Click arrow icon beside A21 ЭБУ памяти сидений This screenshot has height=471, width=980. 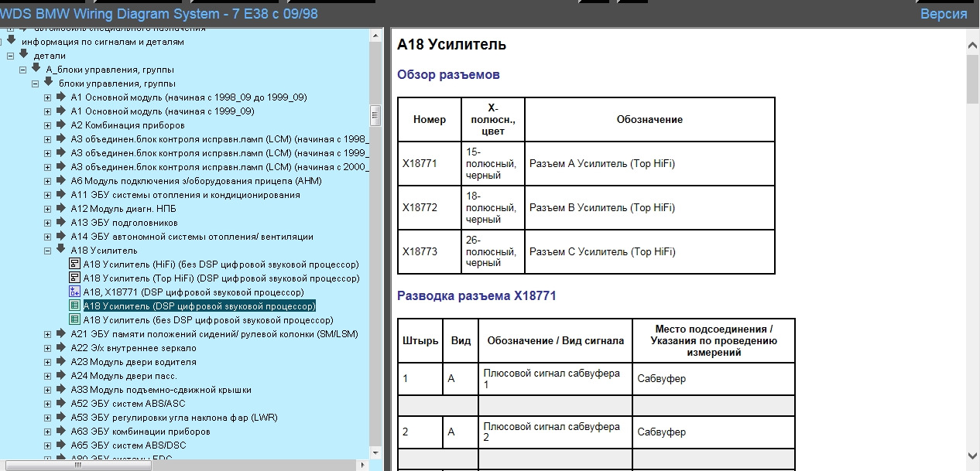60,333
